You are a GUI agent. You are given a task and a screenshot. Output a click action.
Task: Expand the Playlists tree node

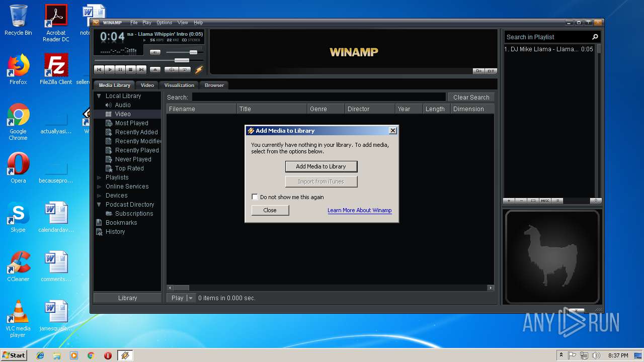tap(99, 177)
